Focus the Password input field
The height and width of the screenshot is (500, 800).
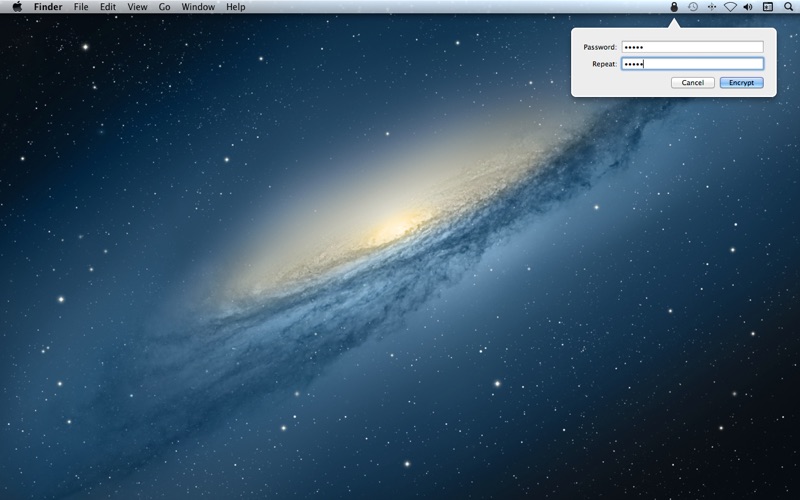(692, 47)
